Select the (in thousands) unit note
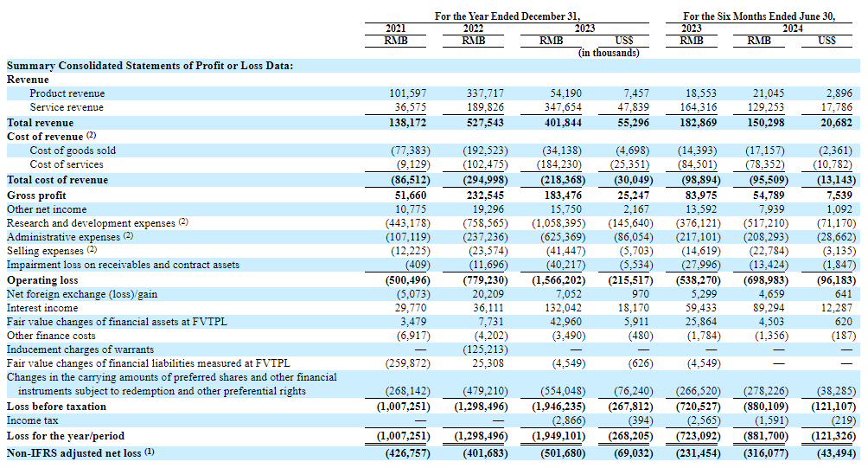The image size is (868, 468). [609, 53]
